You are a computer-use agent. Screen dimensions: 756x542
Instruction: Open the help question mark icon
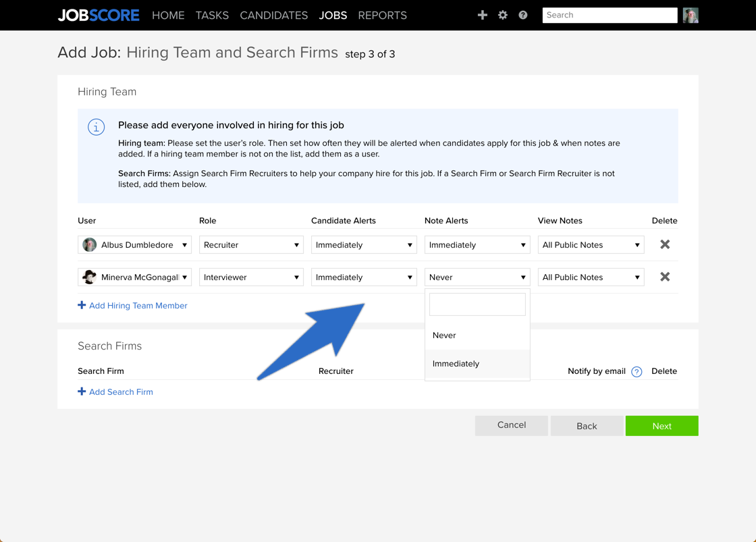[x=522, y=15]
